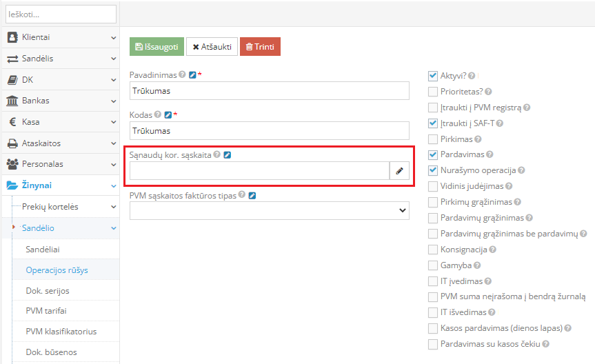Click the pencil edit button for Sąnaudų kor. sąskaita

coord(399,171)
